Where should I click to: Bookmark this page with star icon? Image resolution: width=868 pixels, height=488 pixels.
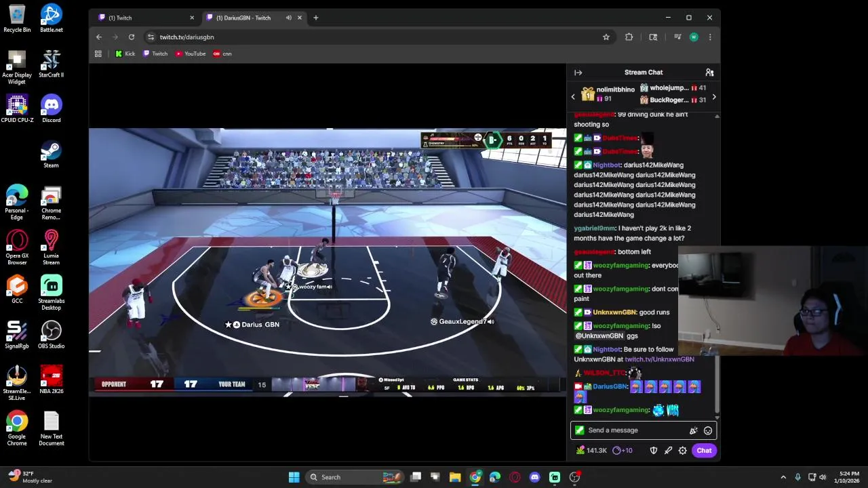(606, 37)
